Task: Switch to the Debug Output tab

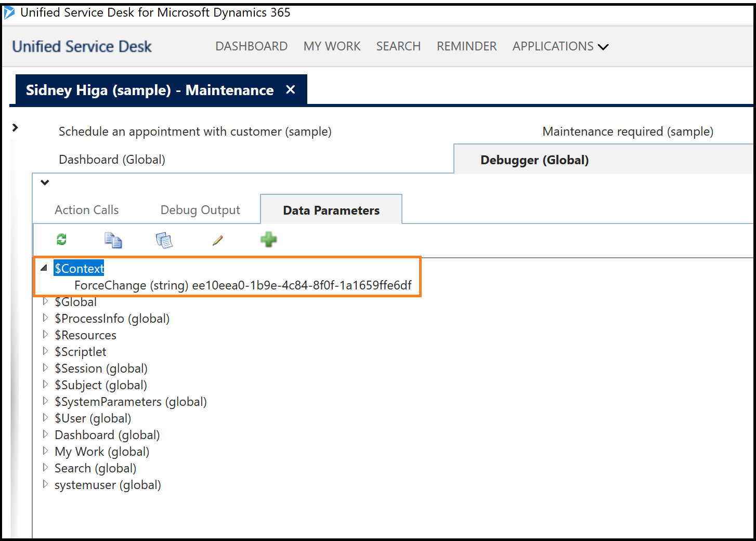Action: 200,210
